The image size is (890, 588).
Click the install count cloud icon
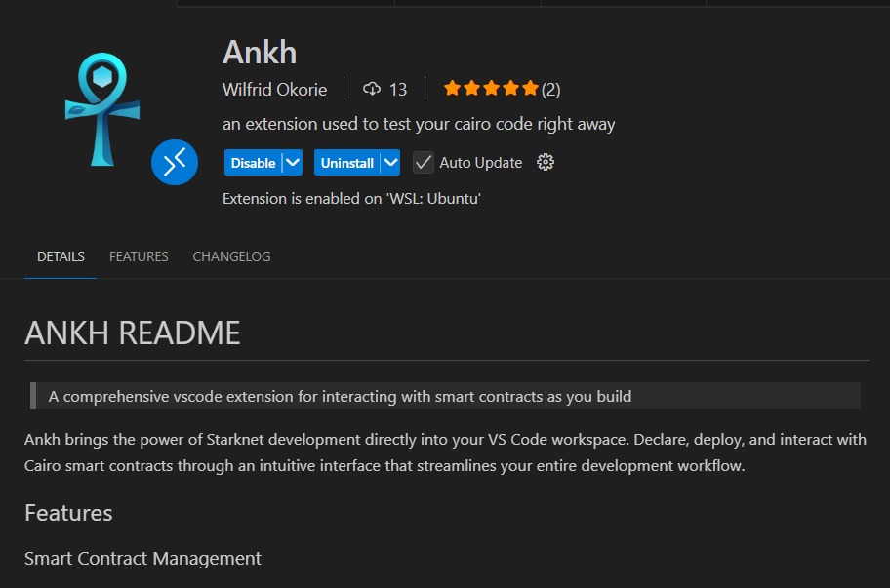pyautogui.click(x=372, y=89)
